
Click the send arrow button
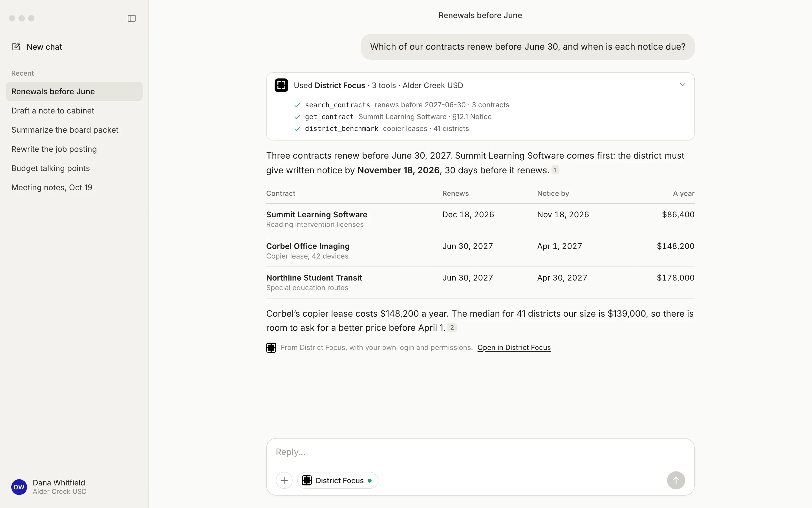(x=676, y=480)
